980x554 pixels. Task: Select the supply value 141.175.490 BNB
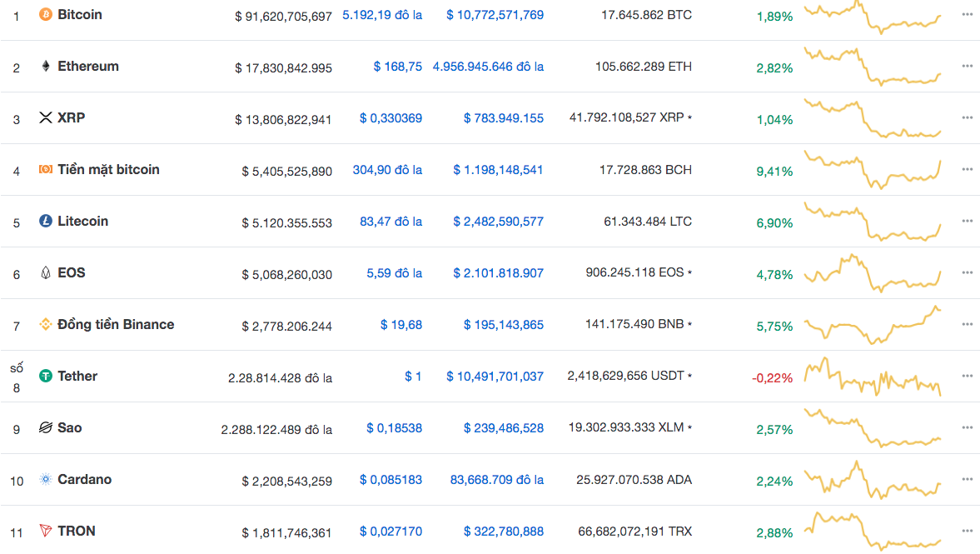click(634, 324)
